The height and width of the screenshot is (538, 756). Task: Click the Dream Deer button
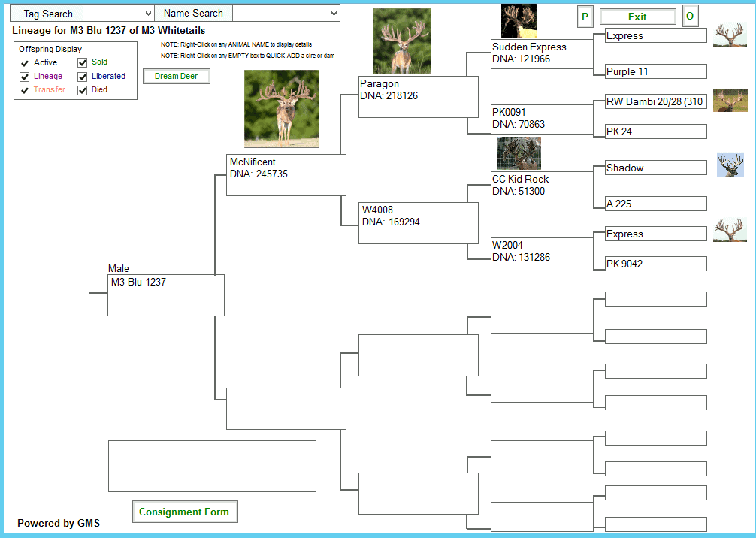(177, 76)
